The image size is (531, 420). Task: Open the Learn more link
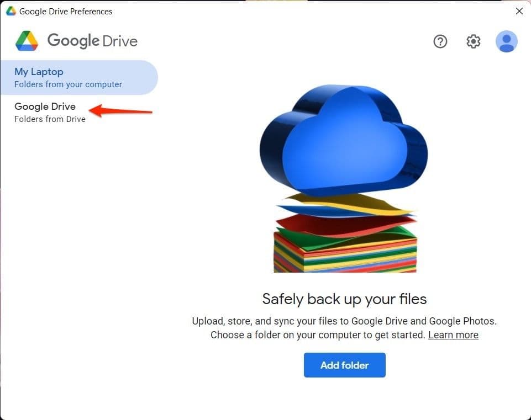[453, 334]
